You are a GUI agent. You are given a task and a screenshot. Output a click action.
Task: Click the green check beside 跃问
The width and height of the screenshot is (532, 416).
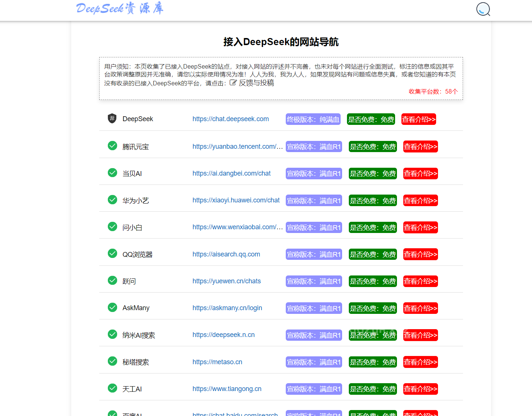(112, 280)
